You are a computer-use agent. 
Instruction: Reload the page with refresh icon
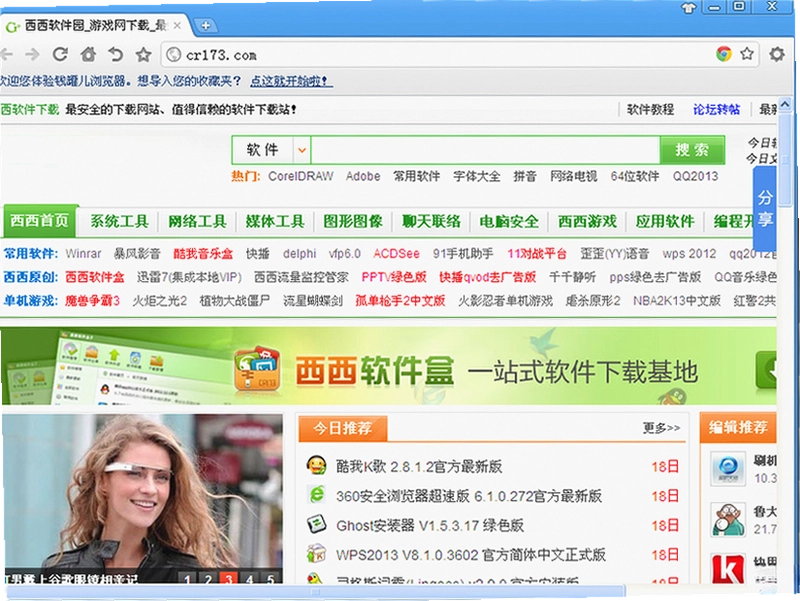point(60,54)
